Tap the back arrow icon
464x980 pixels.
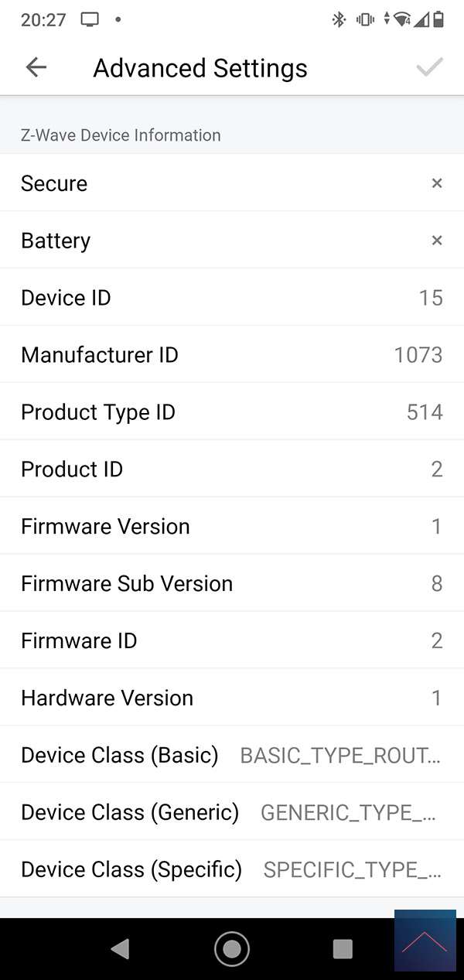coord(36,68)
